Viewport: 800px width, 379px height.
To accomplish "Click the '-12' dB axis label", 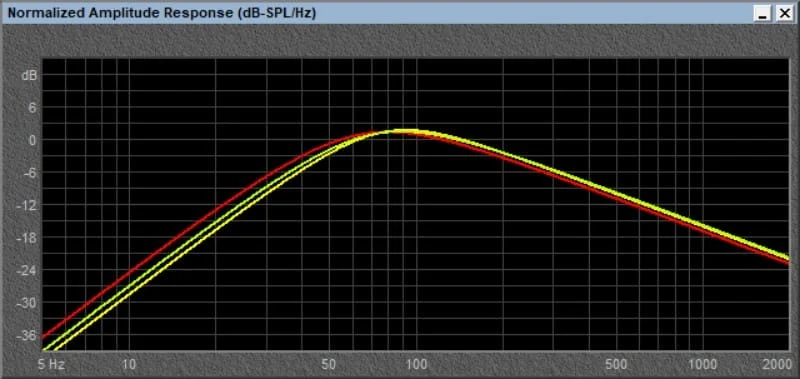I will pos(27,206).
